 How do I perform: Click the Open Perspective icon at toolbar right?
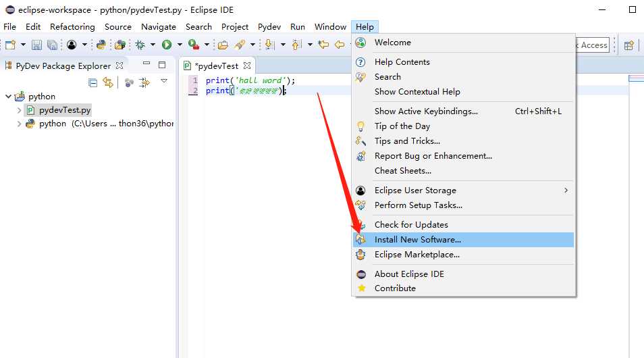[628, 45]
